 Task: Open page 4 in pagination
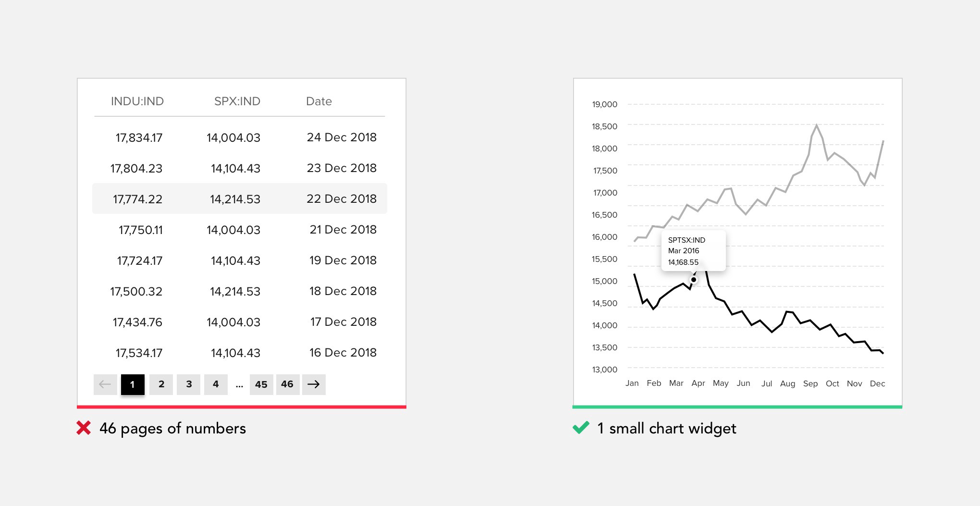point(216,384)
